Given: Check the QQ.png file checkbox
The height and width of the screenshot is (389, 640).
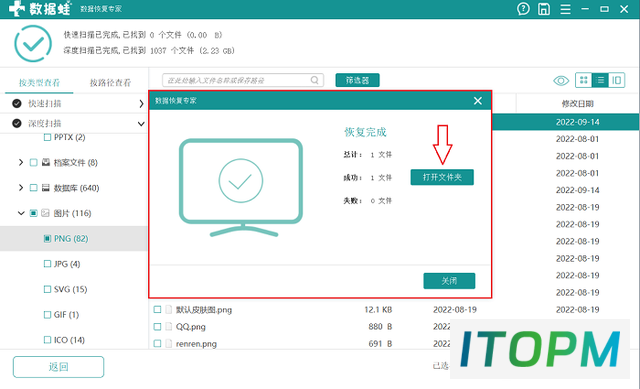Looking at the screenshot, I should pyautogui.click(x=157, y=327).
